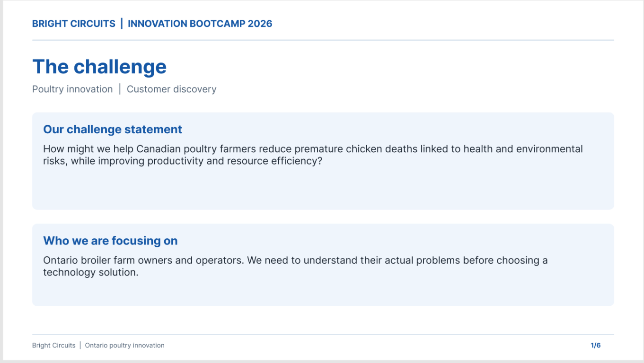Click the words "technology solution." in focus card
Image resolution: width=644 pixels, height=363 pixels.
click(x=91, y=273)
